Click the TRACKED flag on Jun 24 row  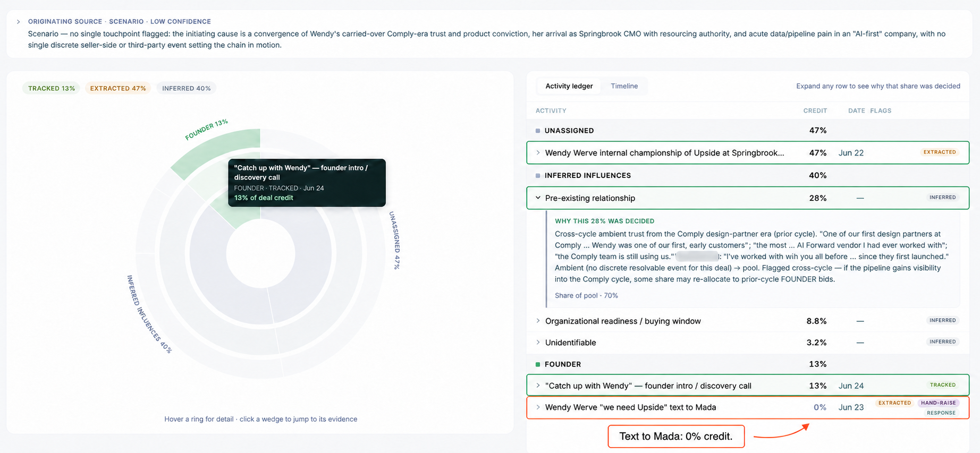click(943, 385)
